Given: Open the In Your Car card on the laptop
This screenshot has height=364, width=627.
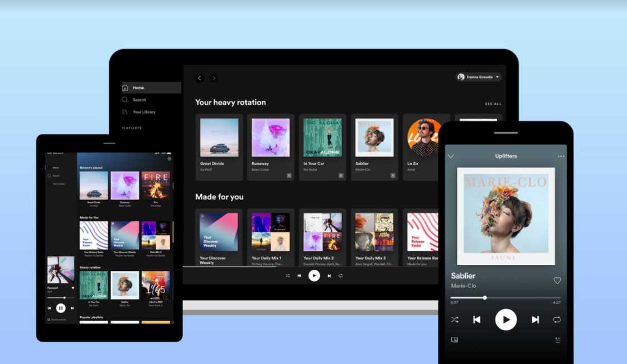Looking at the screenshot, I should [322, 147].
